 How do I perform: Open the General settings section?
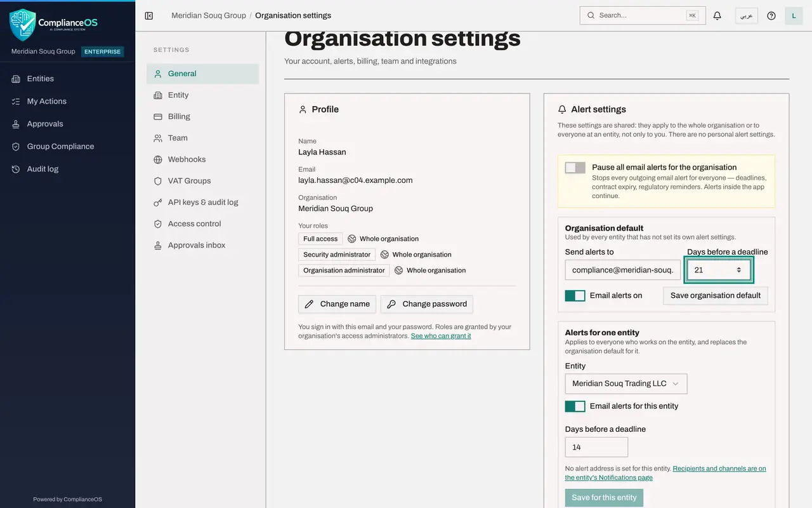pyautogui.click(x=203, y=74)
